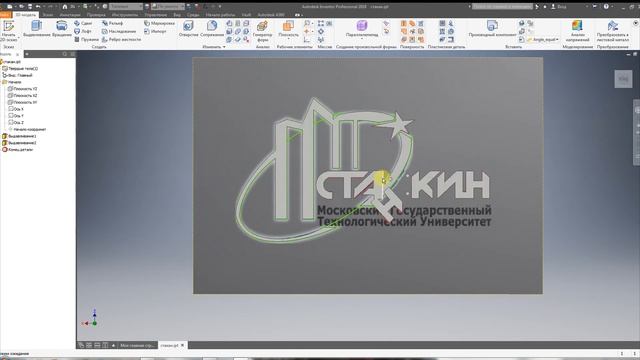The image size is (640, 360).
Task: Select Ось Z in the model tree
Action: click(x=16, y=122)
